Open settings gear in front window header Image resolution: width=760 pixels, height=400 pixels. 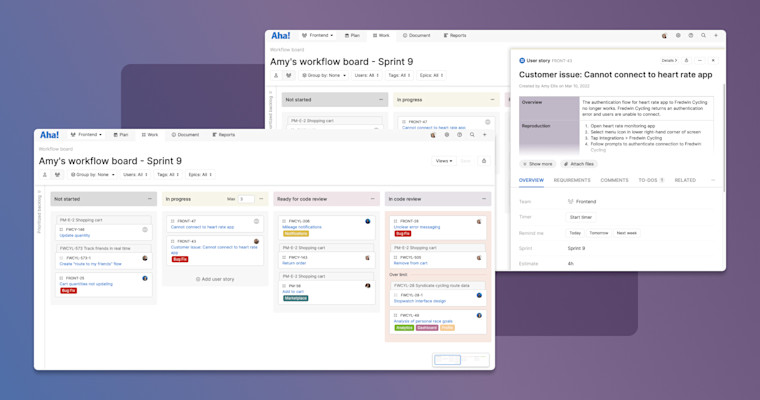click(446, 135)
